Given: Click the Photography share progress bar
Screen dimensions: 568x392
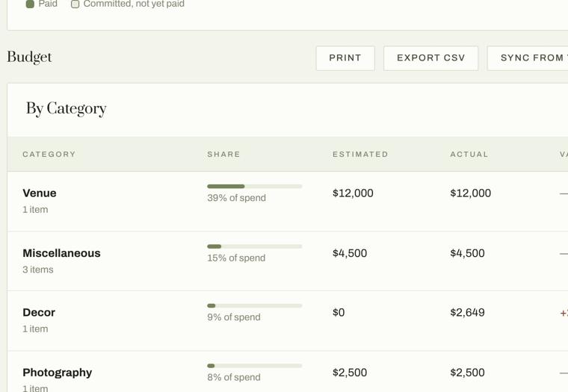Looking at the screenshot, I should click(x=254, y=366).
